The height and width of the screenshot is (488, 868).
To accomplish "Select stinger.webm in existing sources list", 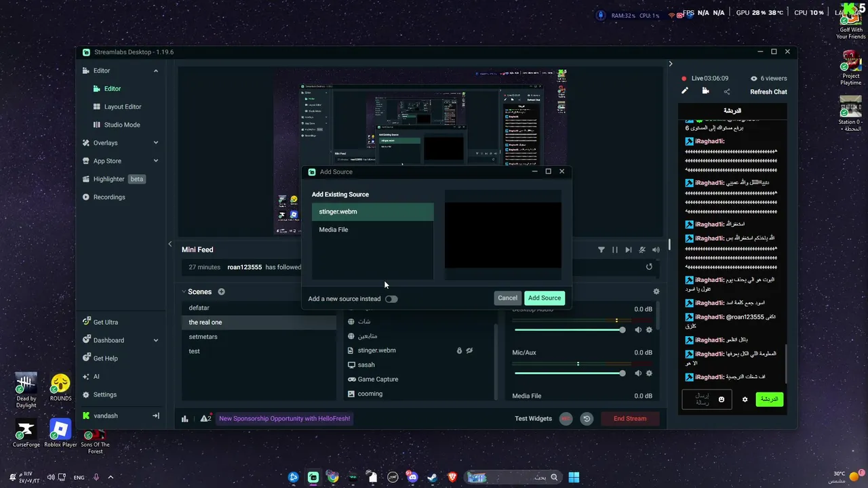I will click(372, 211).
